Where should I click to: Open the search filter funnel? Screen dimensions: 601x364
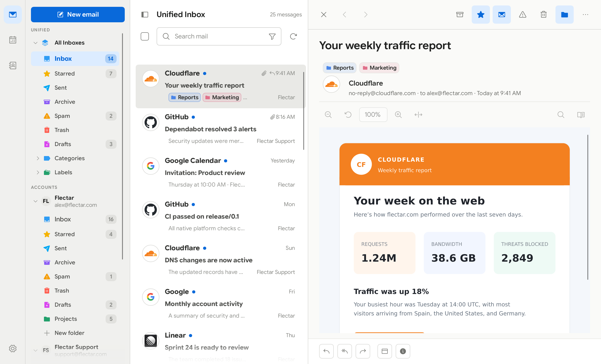[272, 36]
